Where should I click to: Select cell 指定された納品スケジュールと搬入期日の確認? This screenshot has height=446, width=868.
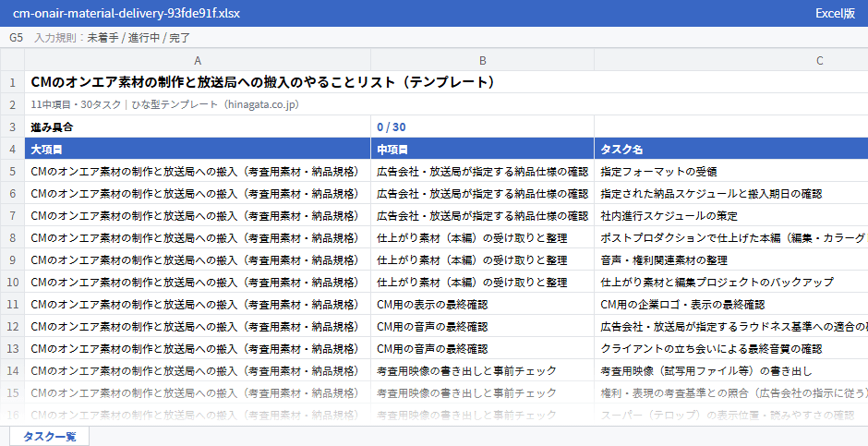(x=731, y=194)
